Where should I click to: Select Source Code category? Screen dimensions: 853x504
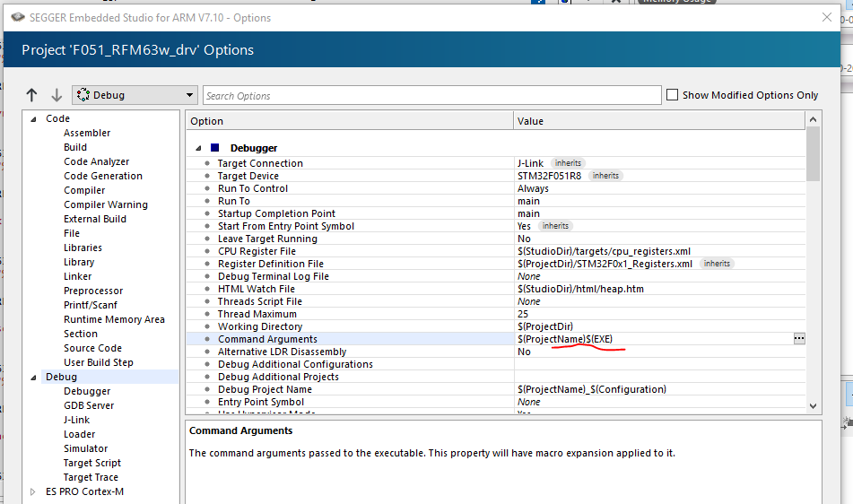[92, 348]
